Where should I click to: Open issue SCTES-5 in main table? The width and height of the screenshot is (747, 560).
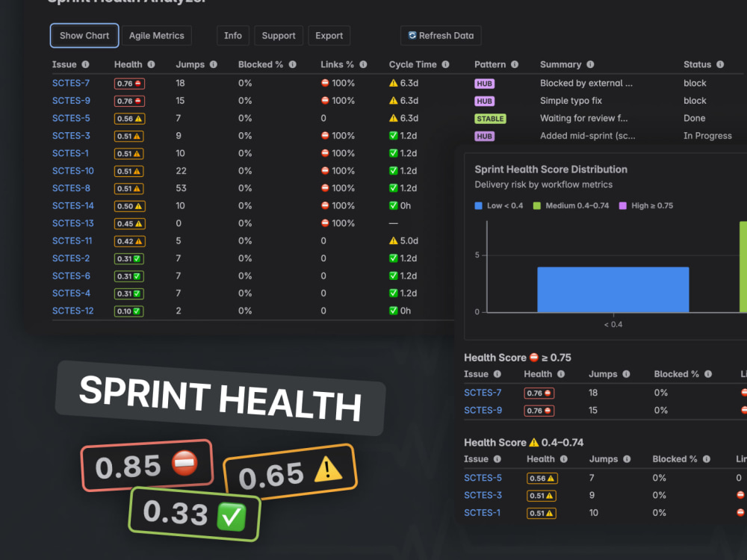coord(71,118)
